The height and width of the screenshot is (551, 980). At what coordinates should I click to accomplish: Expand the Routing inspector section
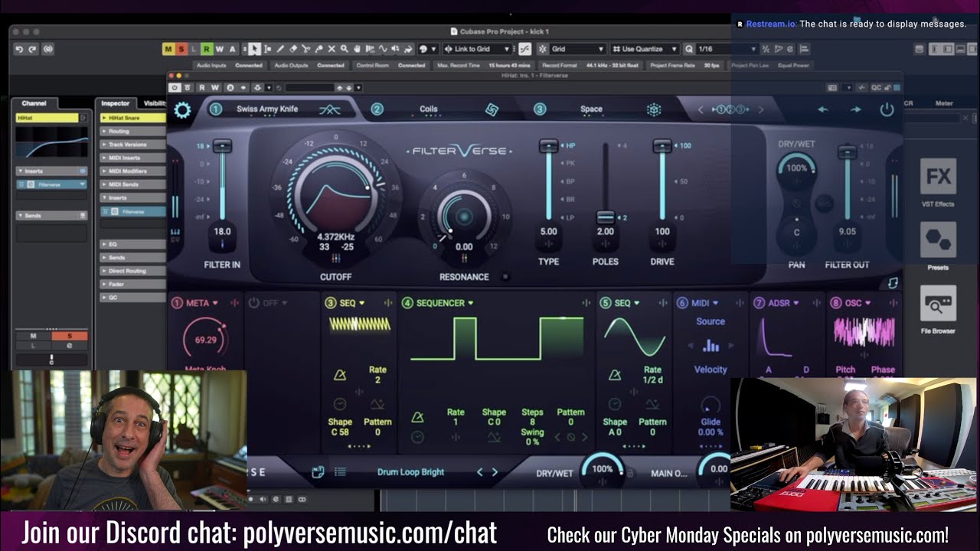133,131
